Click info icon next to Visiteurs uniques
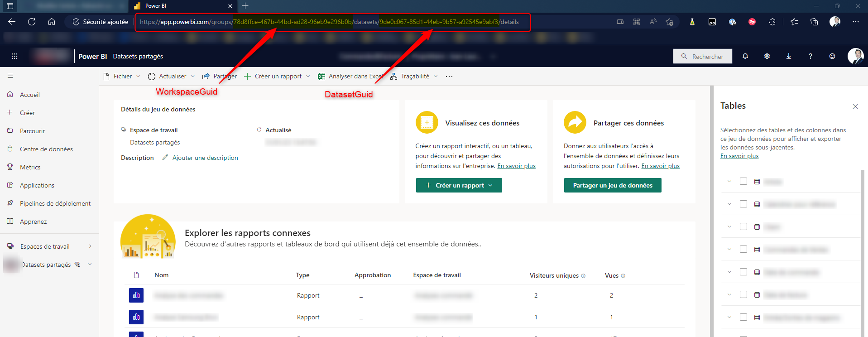Viewport: 868px width, 337px height. pyautogui.click(x=583, y=276)
